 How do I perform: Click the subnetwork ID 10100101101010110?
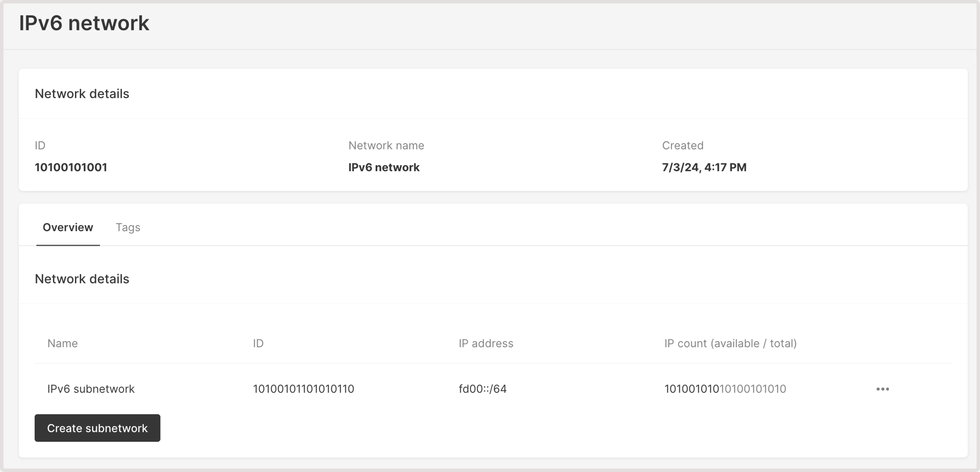tap(303, 388)
